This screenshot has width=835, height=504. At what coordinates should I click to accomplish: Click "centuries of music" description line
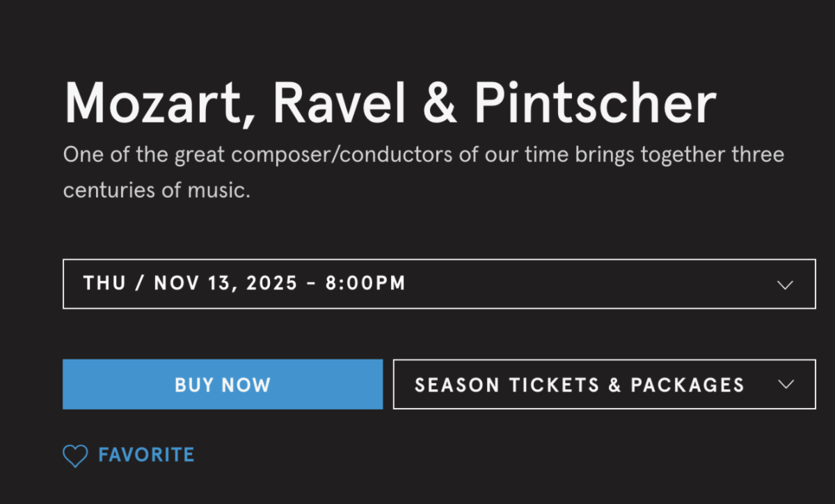pyautogui.click(x=156, y=190)
